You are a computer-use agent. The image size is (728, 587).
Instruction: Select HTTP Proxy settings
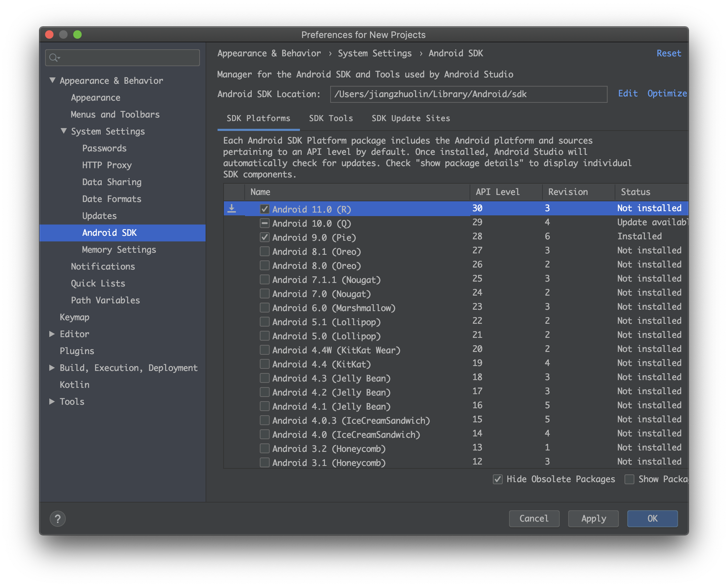[x=107, y=165]
